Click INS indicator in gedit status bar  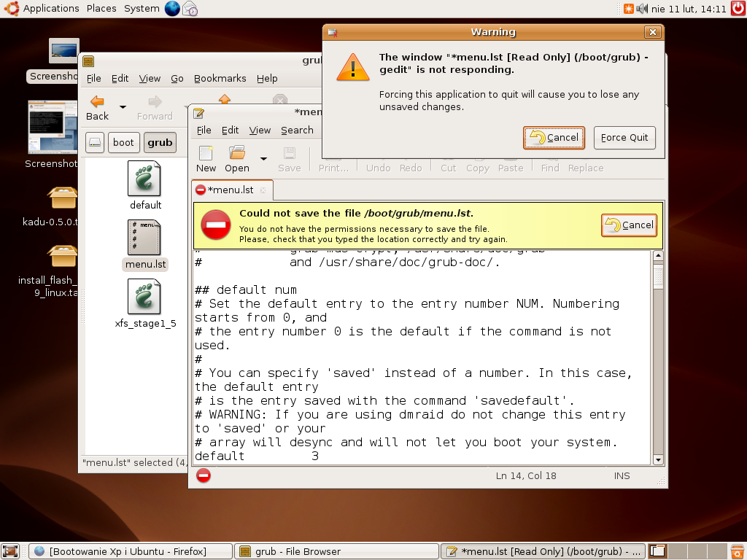[x=622, y=475]
